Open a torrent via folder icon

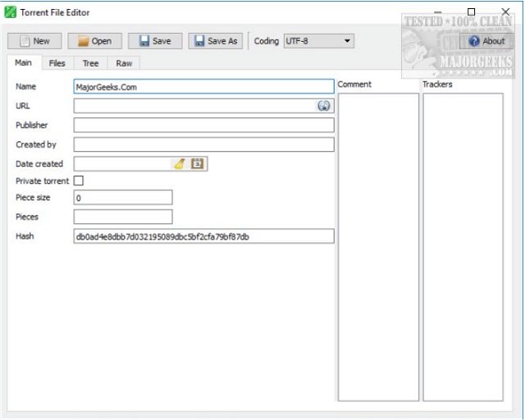pyautogui.click(x=83, y=41)
